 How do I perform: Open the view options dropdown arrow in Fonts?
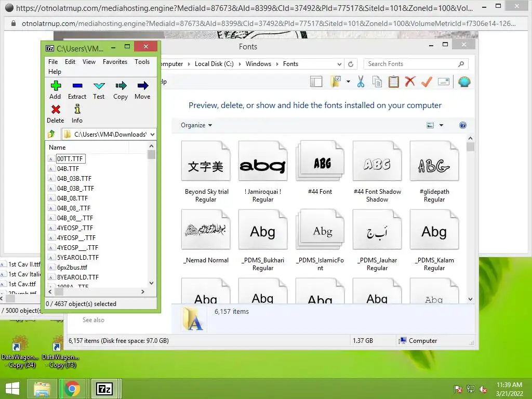coord(442,125)
